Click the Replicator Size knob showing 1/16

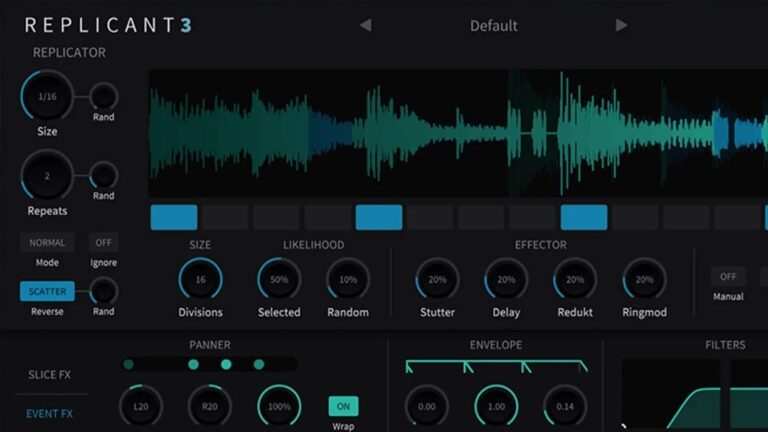point(47,96)
